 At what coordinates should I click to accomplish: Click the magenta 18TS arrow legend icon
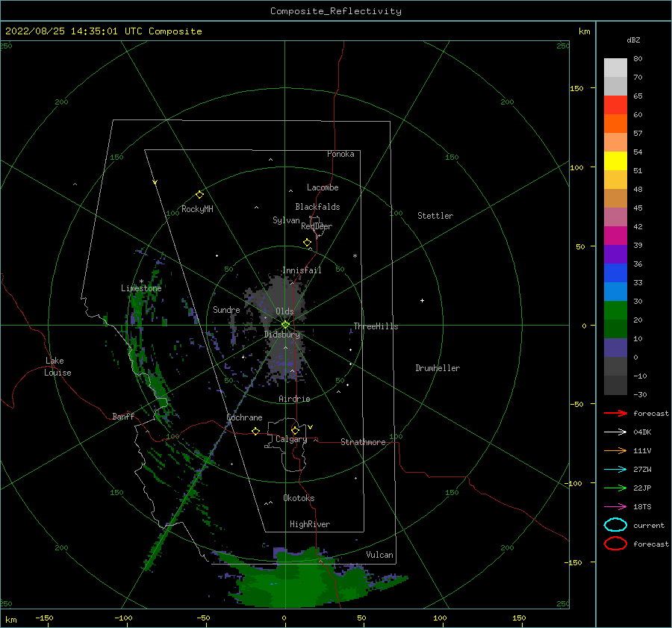tap(615, 507)
